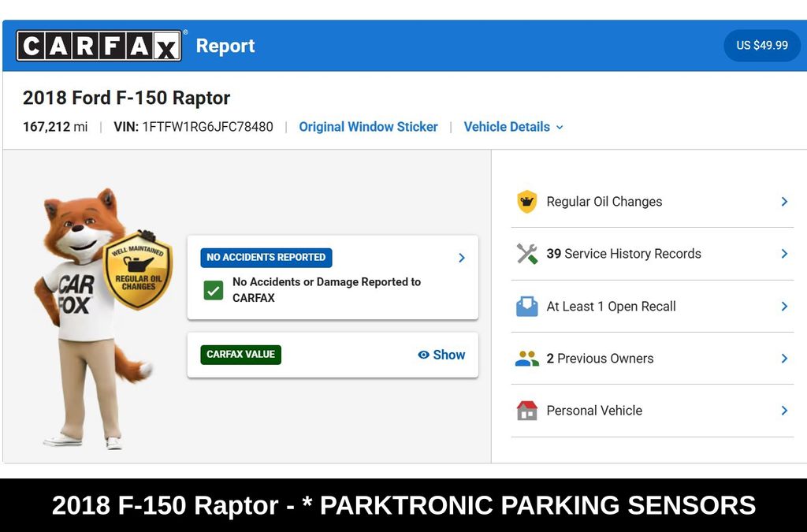Click the 2018 Ford F-150 Raptor heading
Image resolution: width=807 pixels, height=532 pixels.
(x=126, y=98)
